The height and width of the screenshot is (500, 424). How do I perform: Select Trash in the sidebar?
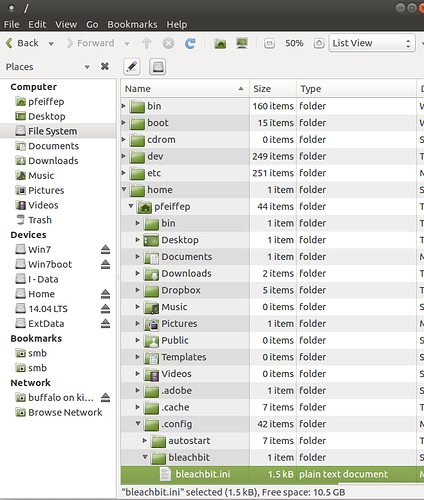(x=40, y=220)
